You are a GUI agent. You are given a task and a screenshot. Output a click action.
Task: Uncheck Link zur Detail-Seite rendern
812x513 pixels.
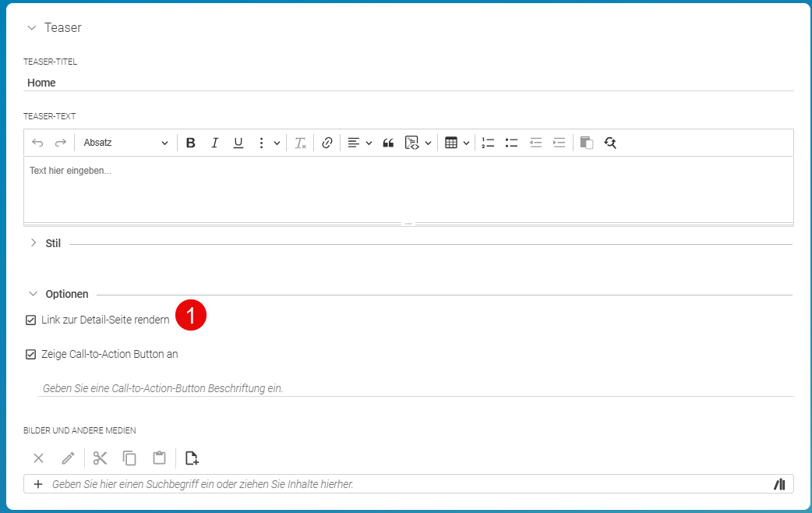point(30,320)
